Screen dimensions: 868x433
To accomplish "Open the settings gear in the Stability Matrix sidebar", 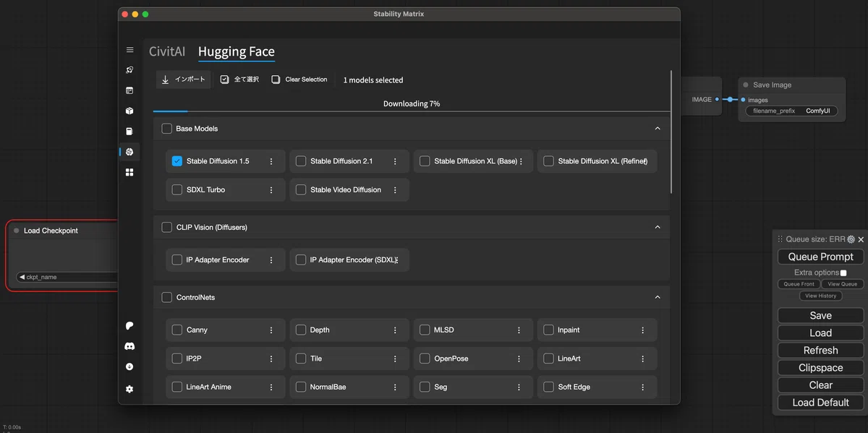I will (x=129, y=389).
